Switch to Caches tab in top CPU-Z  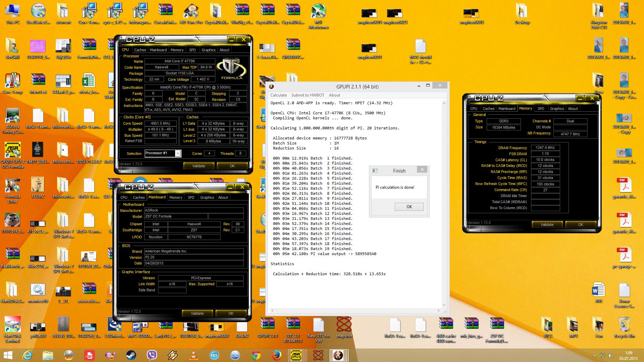coord(140,50)
